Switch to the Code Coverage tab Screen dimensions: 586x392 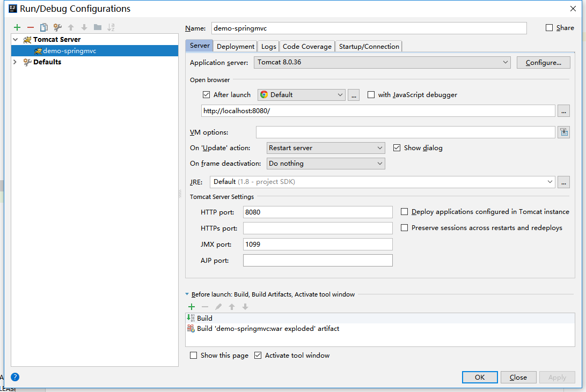(307, 46)
